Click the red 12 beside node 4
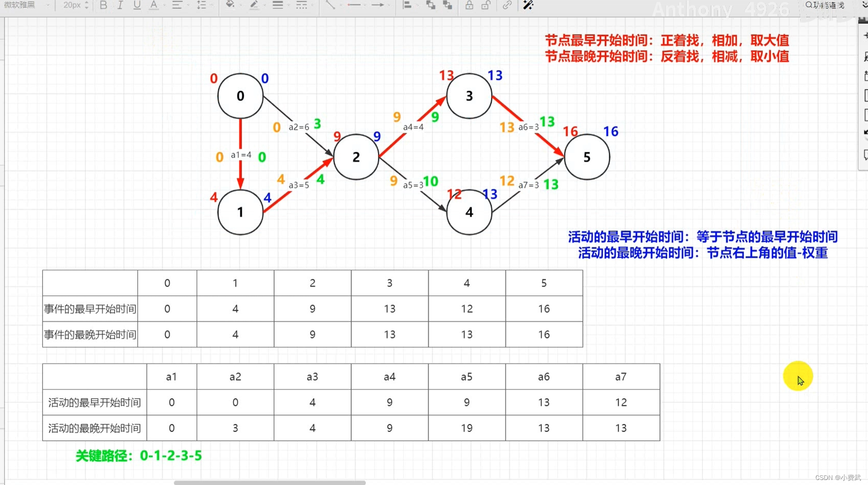 pyautogui.click(x=454, y=194)
